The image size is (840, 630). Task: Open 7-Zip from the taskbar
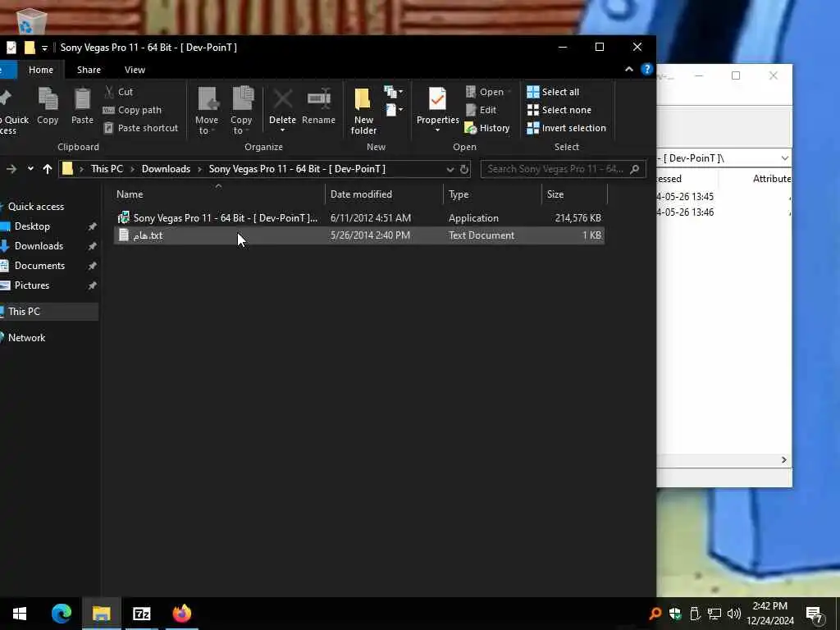coord(141,614)
